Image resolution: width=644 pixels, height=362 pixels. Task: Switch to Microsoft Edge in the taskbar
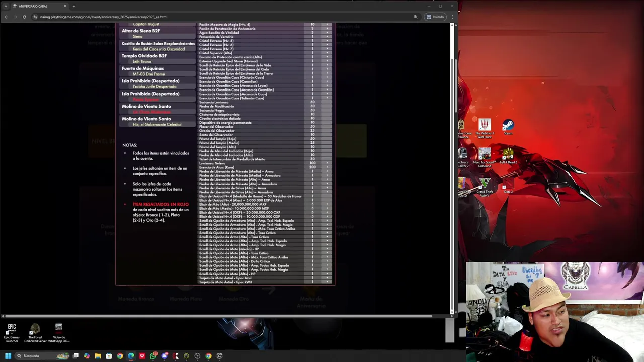[x=131, y=356]
